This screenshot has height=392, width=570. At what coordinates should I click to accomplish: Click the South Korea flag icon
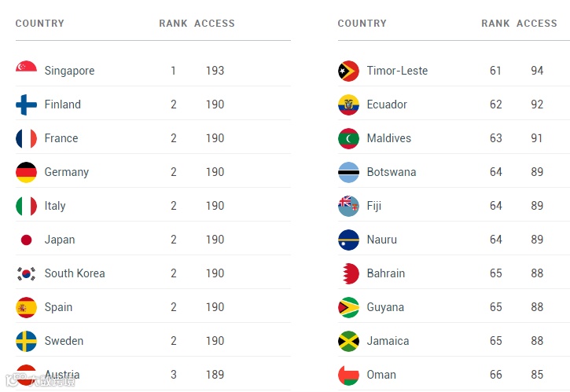coord(26,273)
